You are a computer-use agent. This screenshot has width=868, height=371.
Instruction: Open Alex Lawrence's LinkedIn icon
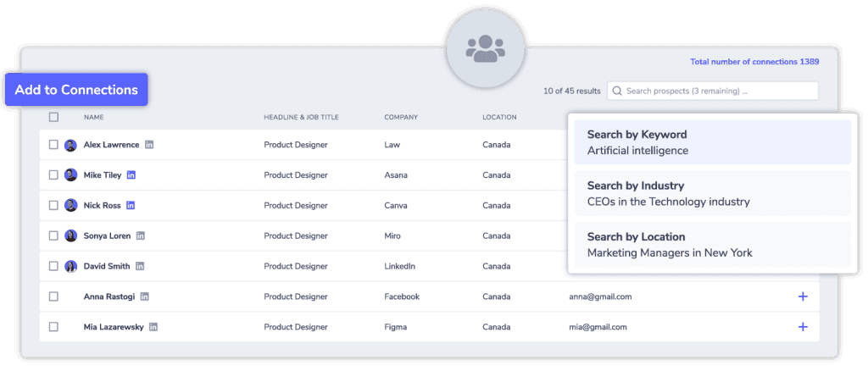[149, 145]
